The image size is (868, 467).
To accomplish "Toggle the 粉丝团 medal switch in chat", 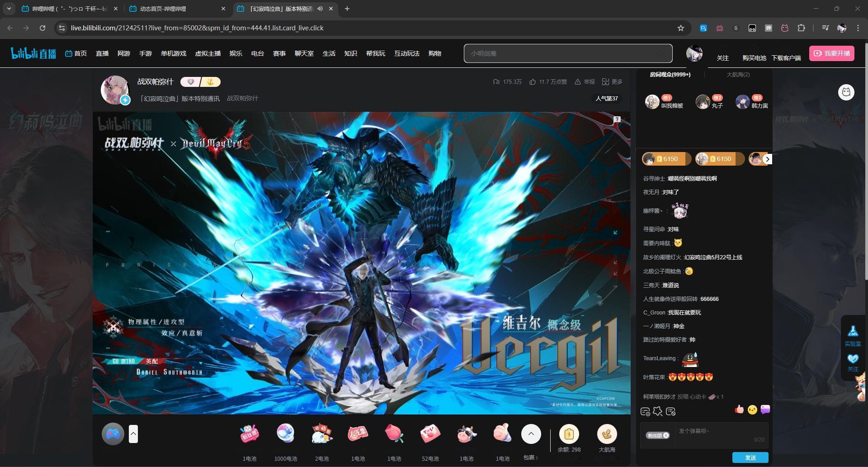I will coord(658,435).
